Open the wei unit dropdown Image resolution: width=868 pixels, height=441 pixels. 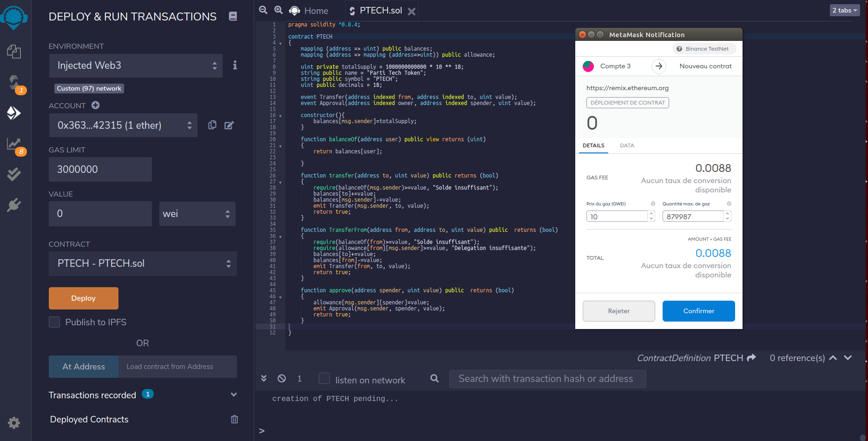point(197,214)
